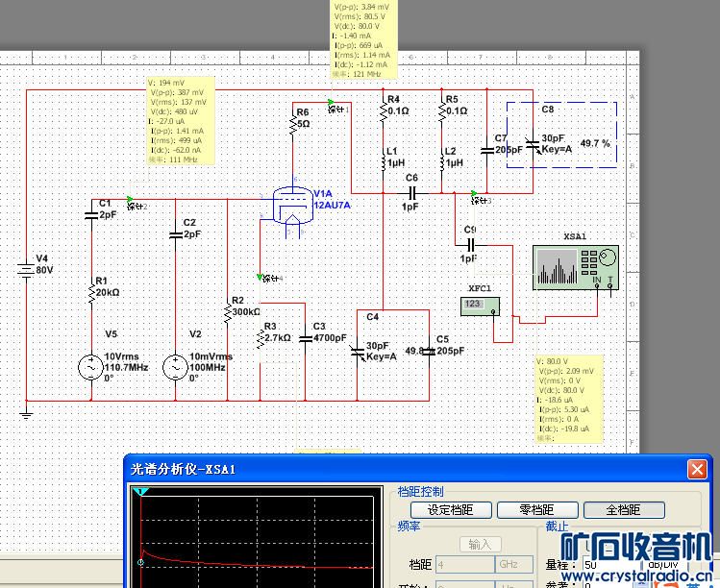Click the spectrum analyzer graph cursor marker
Viewport: 720px width, 588px height.
click(142, 492)
